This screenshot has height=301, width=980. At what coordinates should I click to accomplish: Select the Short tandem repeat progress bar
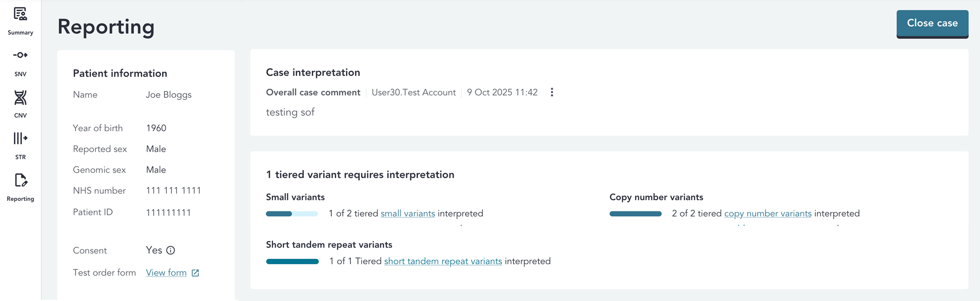coord(292,261)
